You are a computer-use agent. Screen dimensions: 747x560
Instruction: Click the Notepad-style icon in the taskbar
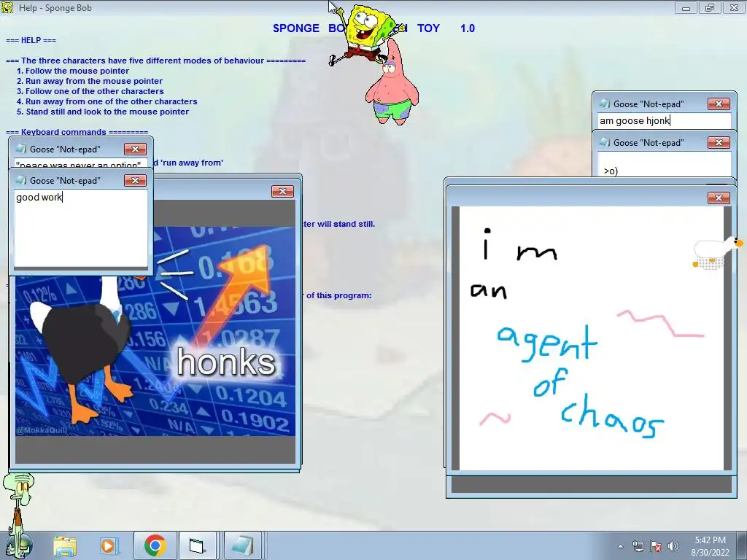coord(242,545)
